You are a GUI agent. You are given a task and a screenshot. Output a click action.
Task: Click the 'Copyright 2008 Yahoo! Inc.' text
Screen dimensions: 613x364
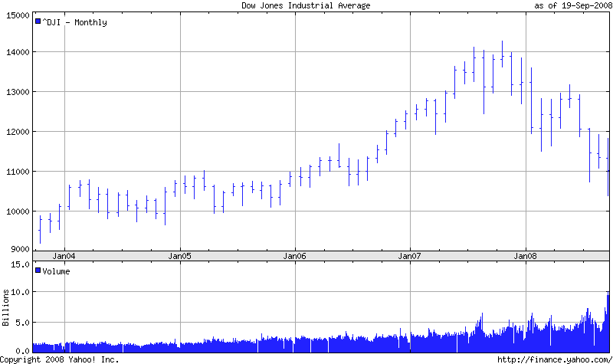(60, 359)
